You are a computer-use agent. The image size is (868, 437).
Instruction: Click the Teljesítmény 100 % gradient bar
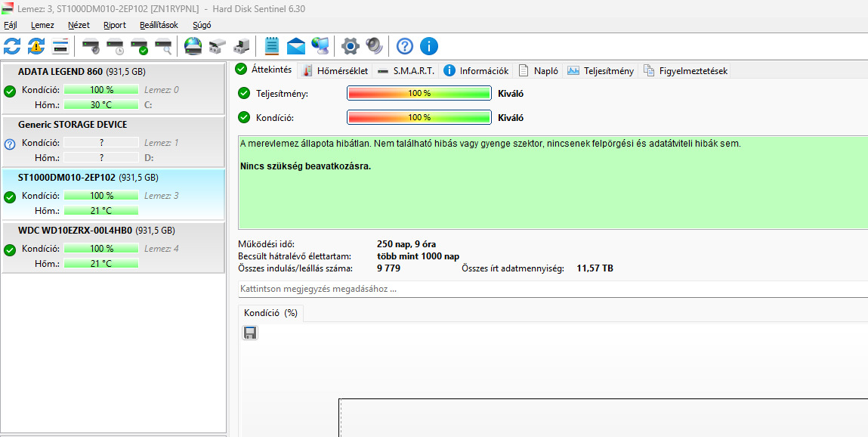pos(419,93)
